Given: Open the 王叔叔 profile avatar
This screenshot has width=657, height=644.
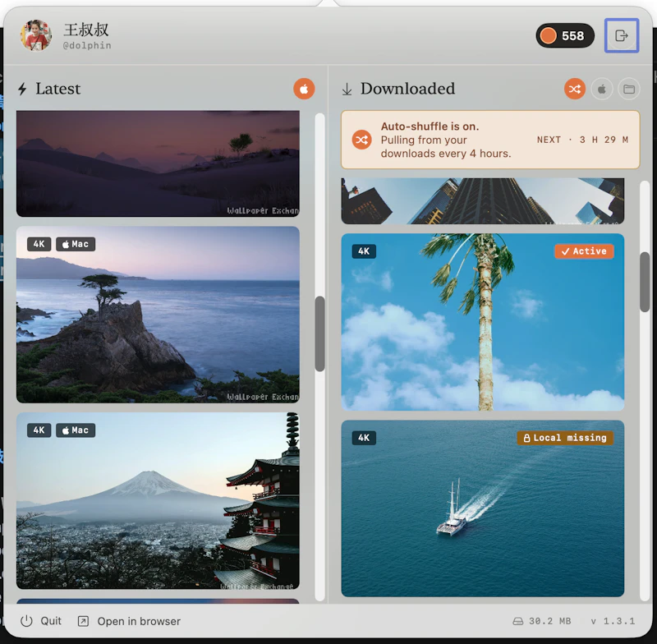Looking at the screenshot, I should [36, 35].
